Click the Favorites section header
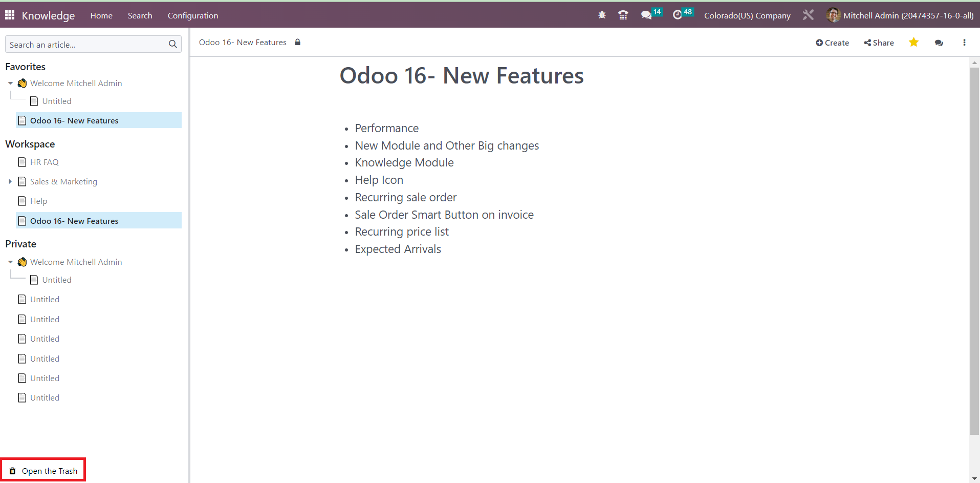Viewport: 980px width, 483px height. (x=25, y=67)
